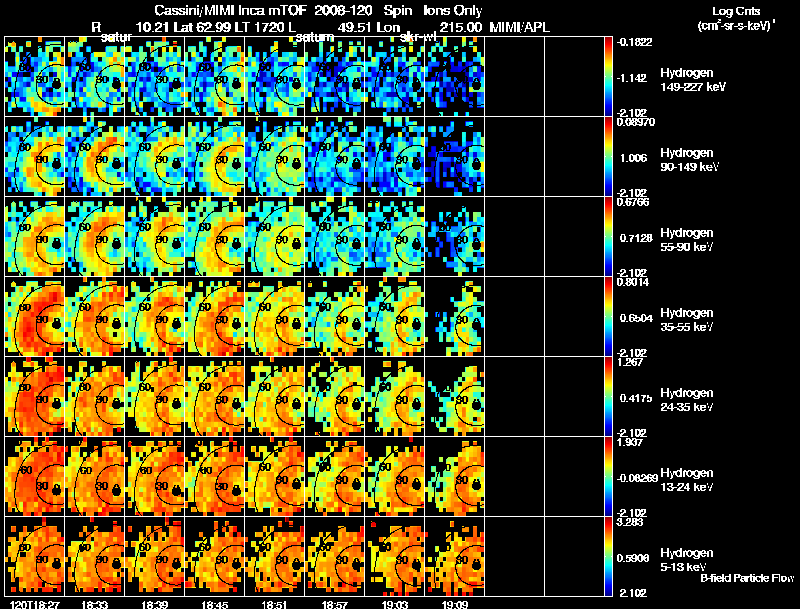800x609 pixels.
Task: Click the color bar for Hydrogen 35-55 keV
Action: (608, 317)
